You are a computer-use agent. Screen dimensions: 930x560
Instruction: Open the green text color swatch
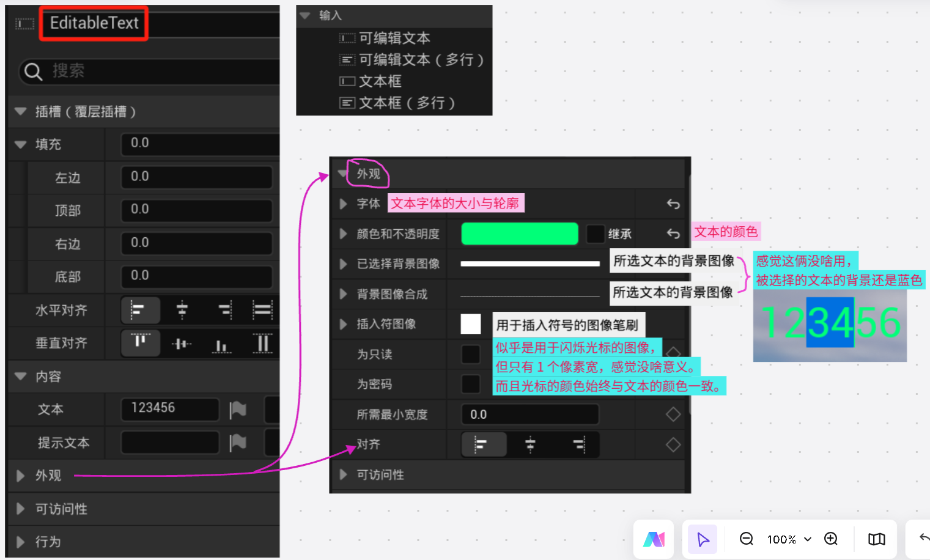tap(519, 234)
